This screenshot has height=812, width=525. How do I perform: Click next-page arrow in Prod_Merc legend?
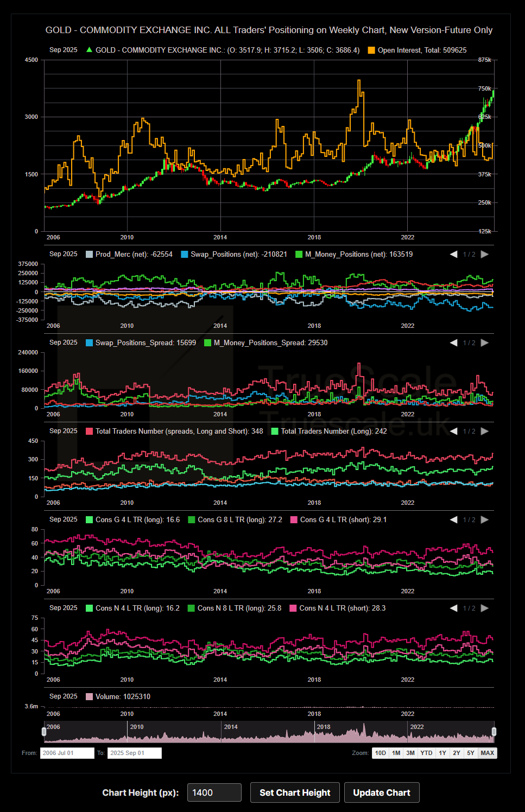point(485,254)
